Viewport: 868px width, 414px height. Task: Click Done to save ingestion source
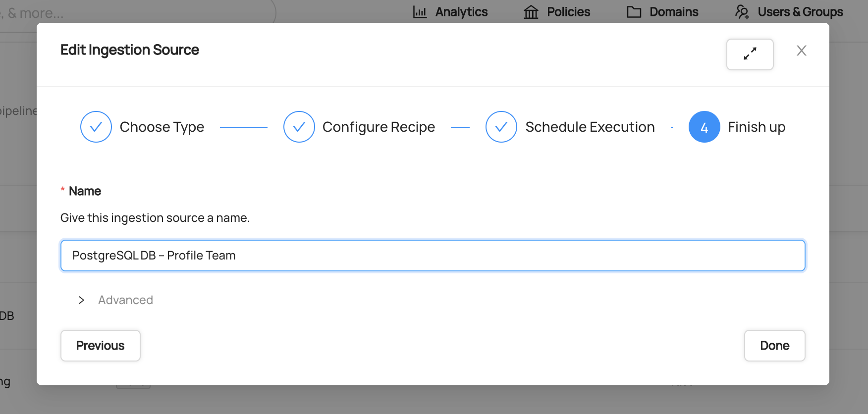[x=774, y=346]
